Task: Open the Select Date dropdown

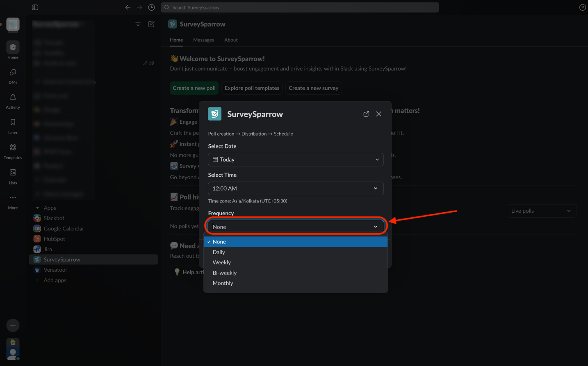Action: coord(295,160)
